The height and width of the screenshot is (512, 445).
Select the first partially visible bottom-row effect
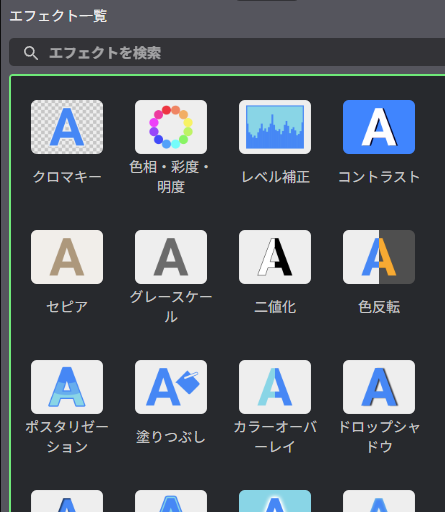point(67,501)
